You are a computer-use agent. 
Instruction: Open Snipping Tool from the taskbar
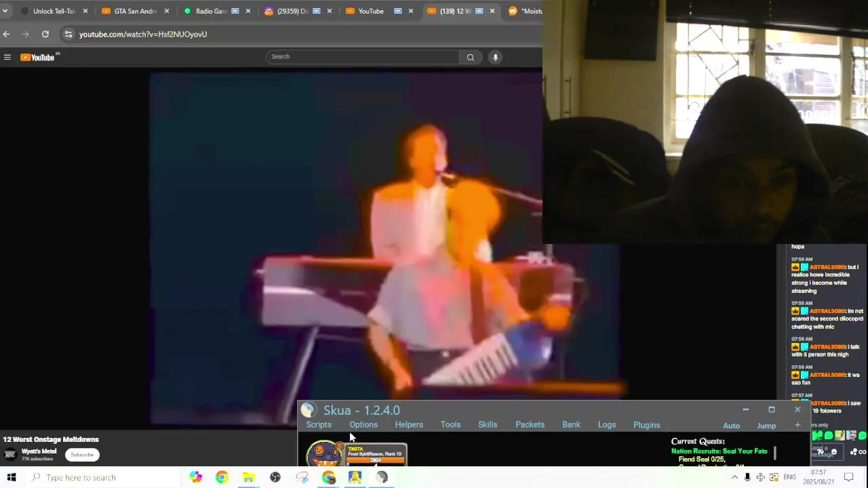click(302, 477)
